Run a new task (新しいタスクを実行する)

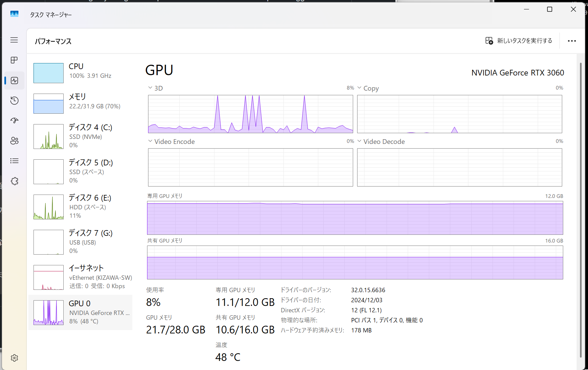point(519,41)
